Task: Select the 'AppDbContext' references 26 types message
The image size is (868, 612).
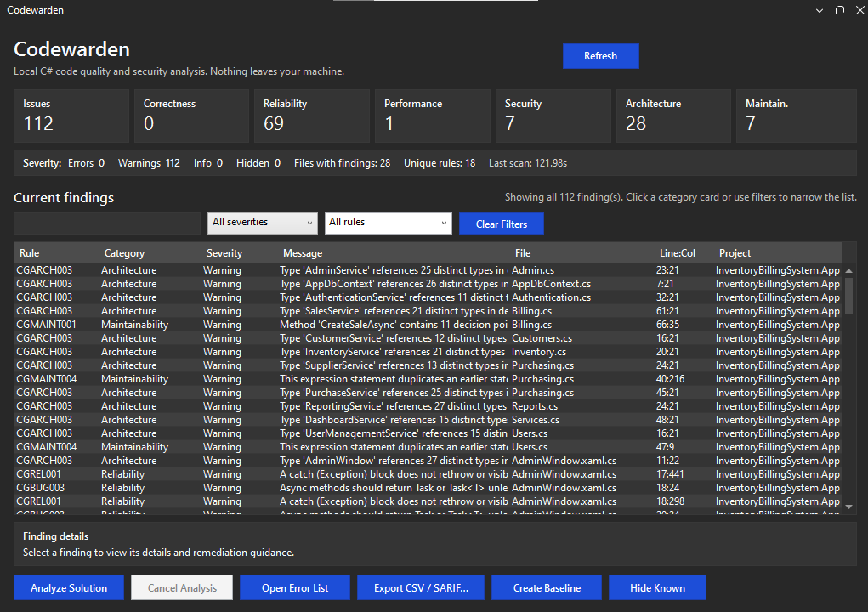Action: point(394,284)
